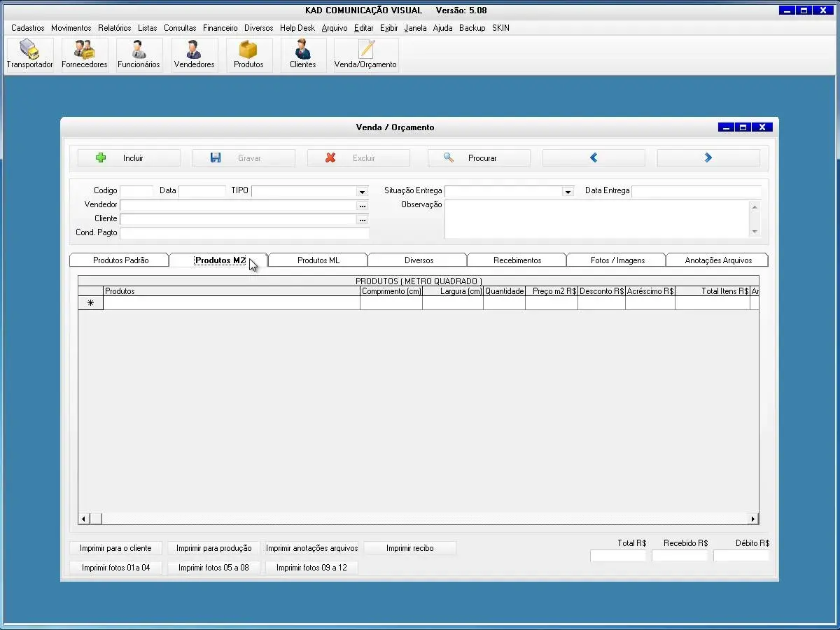Switch to Fotos / Imagens tab
The height and width of the screenshot is (630, 840).
(x=617, y=260)
